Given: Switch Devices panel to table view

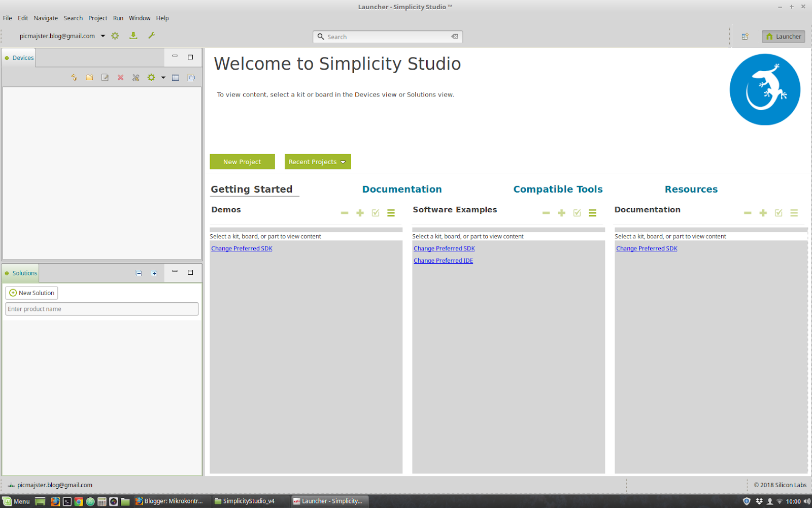Looking at the screenshot, I should pyautogui.click(x=176, y=77).
